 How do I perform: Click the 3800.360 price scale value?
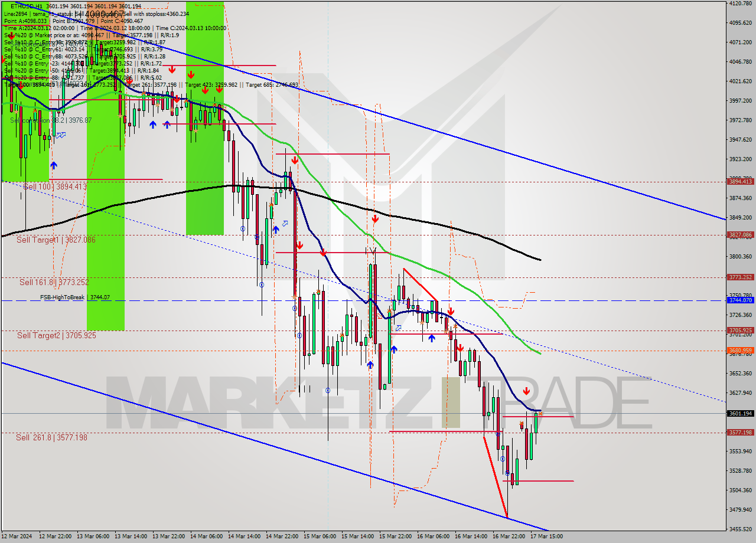pyautogui.click(x=740, y=257)
